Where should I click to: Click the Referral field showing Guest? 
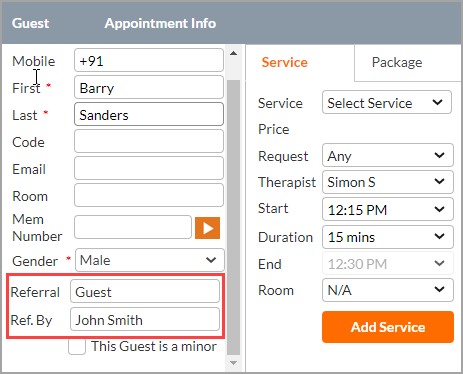[x=145, y=291]
